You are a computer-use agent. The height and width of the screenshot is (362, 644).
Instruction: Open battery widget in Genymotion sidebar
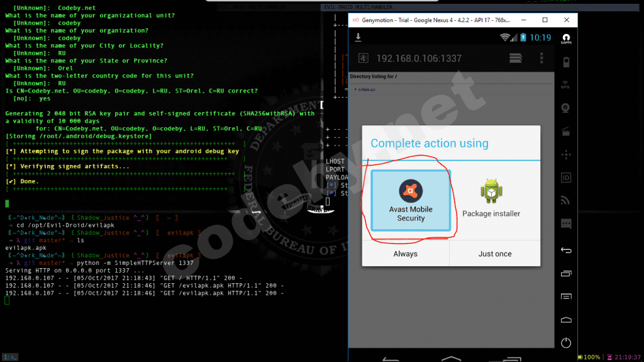[x=566, y=62]
